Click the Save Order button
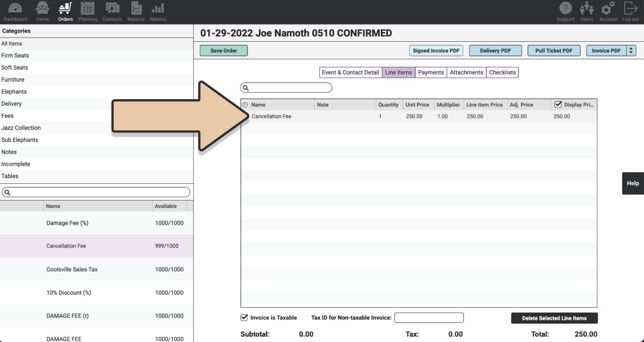Viewport: 644px width, 342px height. [223, 50]
